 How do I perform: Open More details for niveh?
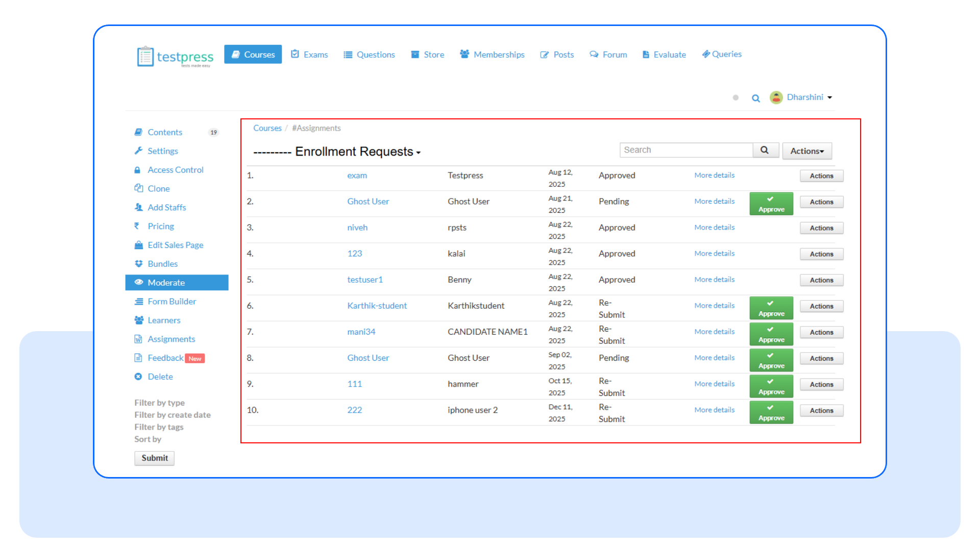714,228
